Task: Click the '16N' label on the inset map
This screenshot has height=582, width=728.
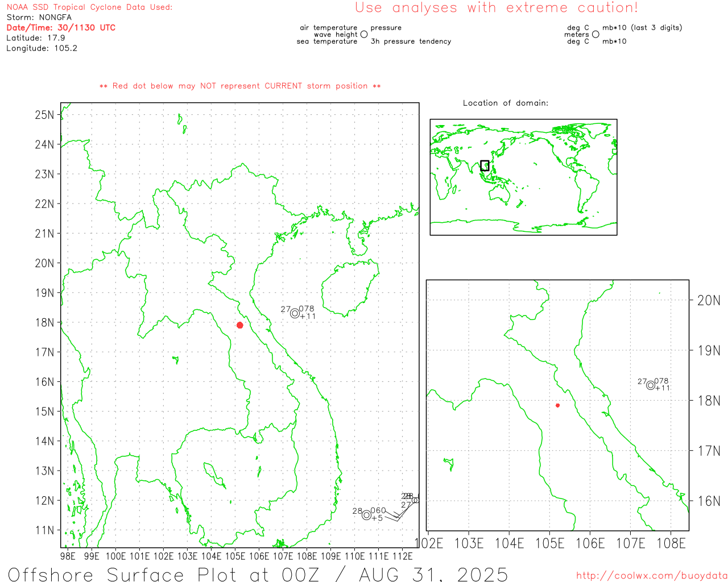Action: pos(709,501)
